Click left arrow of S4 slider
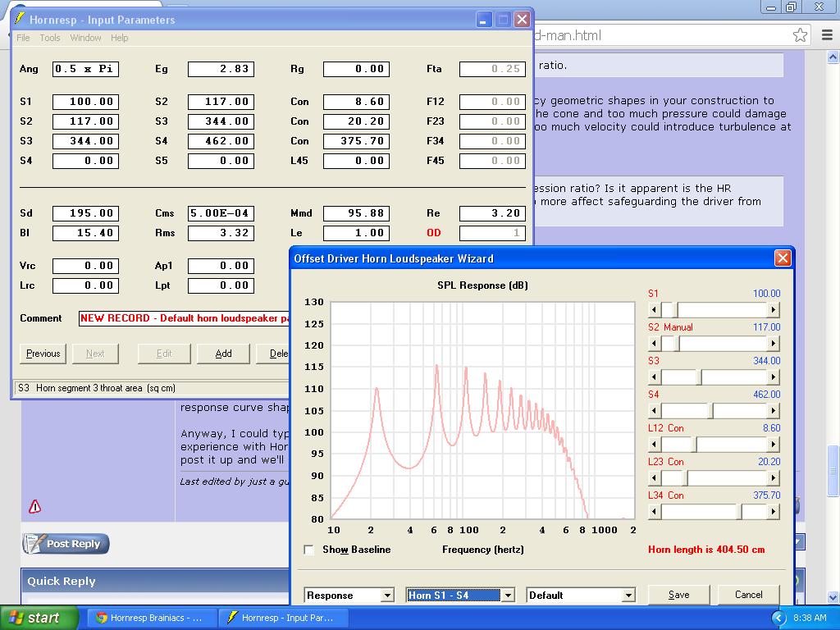Image resolution: width=840 pixels, height=630 pixels. tap(654, 411)
